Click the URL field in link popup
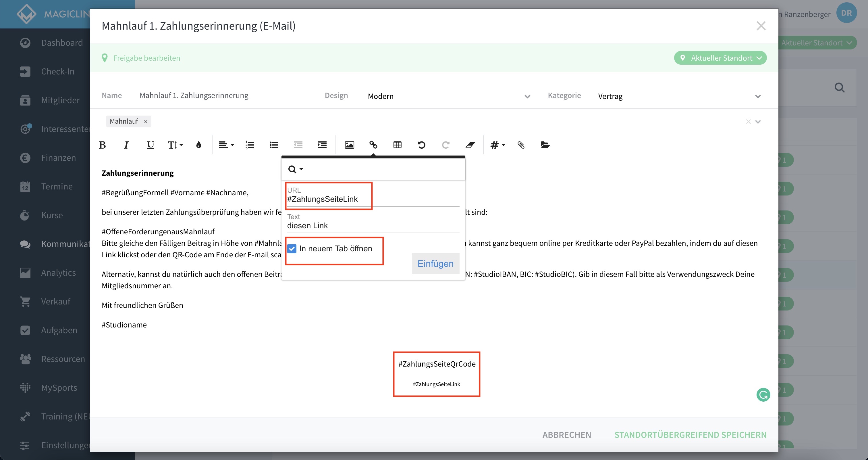The height and width of the screenshot is (460, 868). 373,199
